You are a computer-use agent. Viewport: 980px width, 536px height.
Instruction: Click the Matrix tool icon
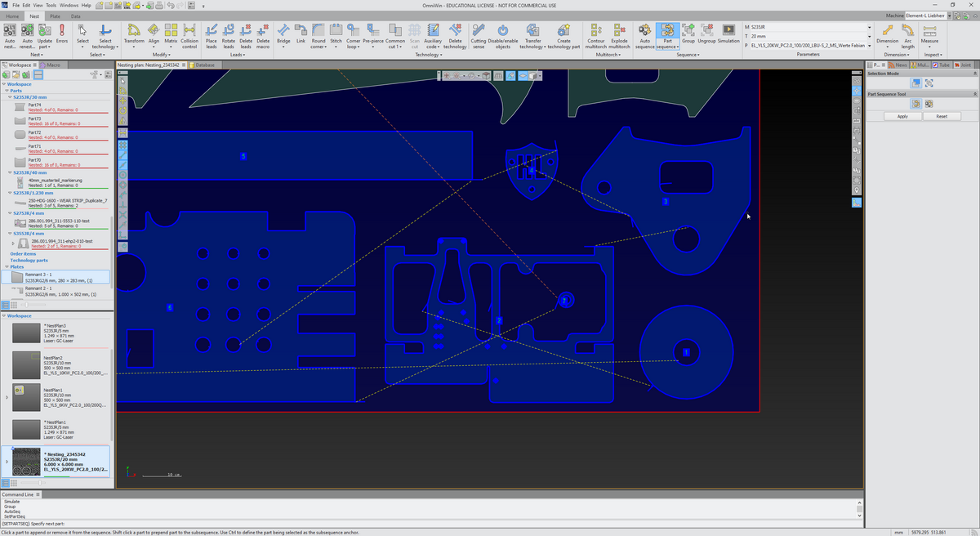point(171,29)
